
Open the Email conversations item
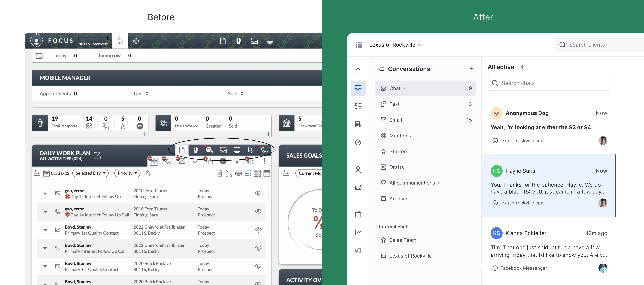click(425, 120)
